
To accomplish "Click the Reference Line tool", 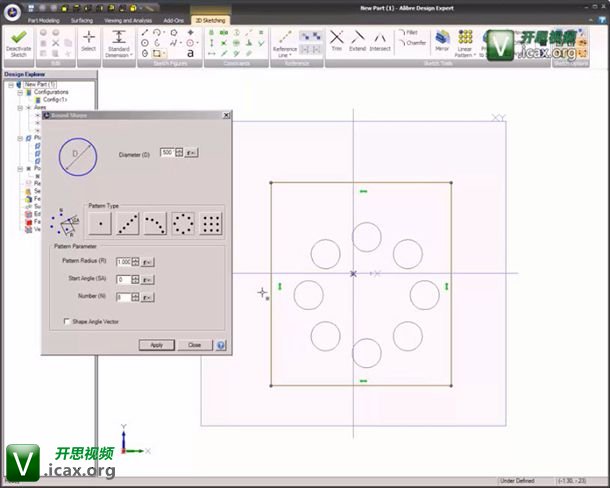I will click(285, 43).
